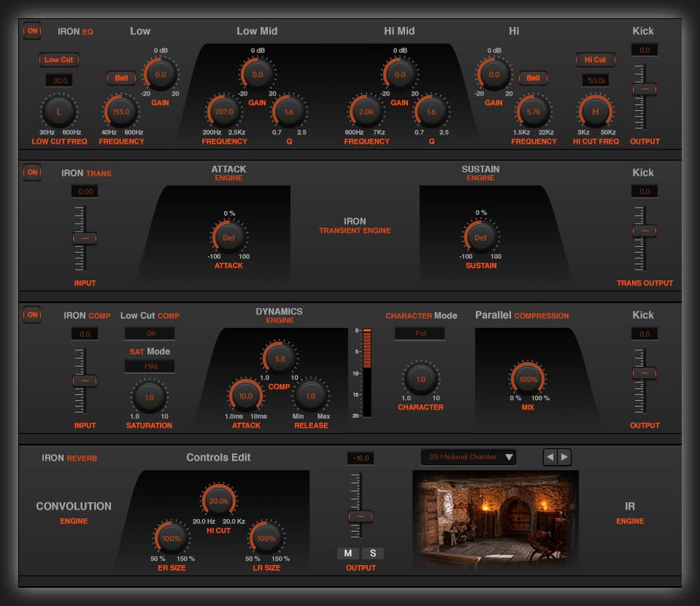The width and height of the screenshot is (700, 606).
Task: Click the LR Size knob
Action: (266, 538)
